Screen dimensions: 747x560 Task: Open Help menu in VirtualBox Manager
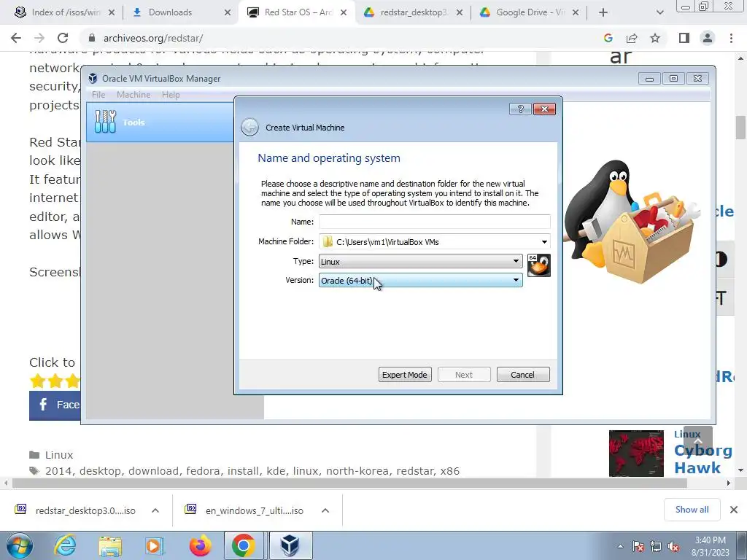pyautogui.click(x=171, y=95)
